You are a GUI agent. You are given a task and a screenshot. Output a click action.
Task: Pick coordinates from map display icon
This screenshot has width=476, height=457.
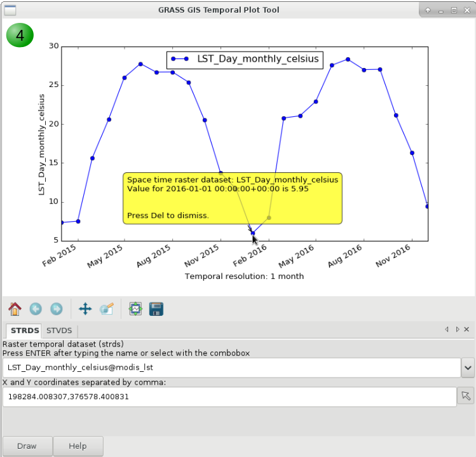tap(466, 395)
